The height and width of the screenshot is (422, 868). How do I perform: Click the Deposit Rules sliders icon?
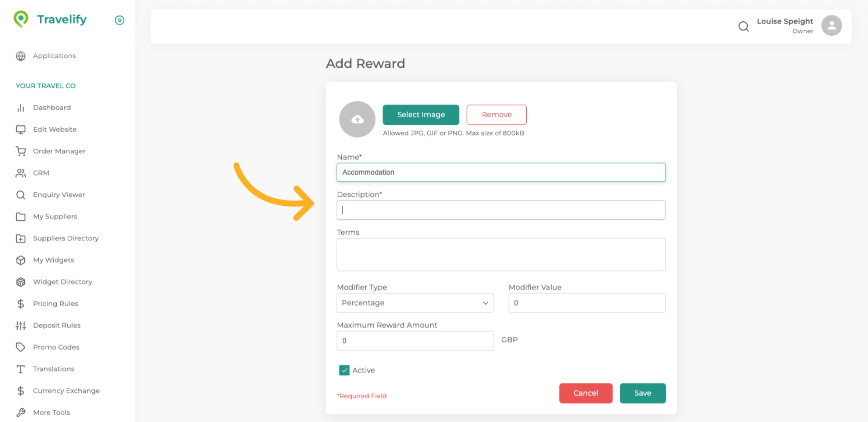[x=21, y=325]
